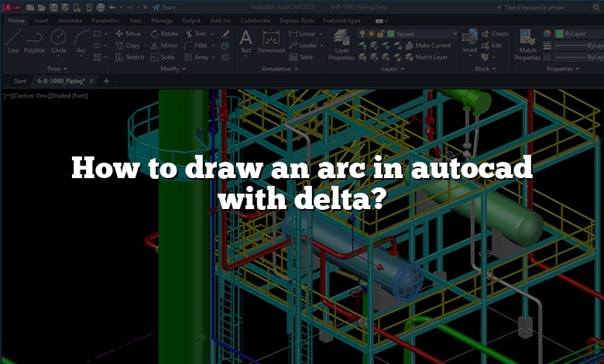Click the Open file folder icon
Screen dimensions: 604x364
point(42,7)
